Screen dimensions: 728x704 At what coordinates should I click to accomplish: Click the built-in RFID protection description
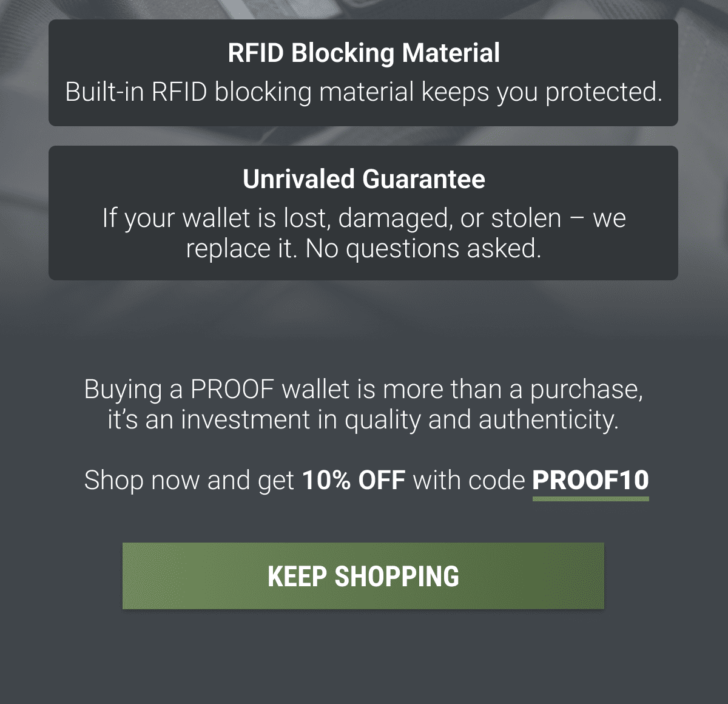364,93
